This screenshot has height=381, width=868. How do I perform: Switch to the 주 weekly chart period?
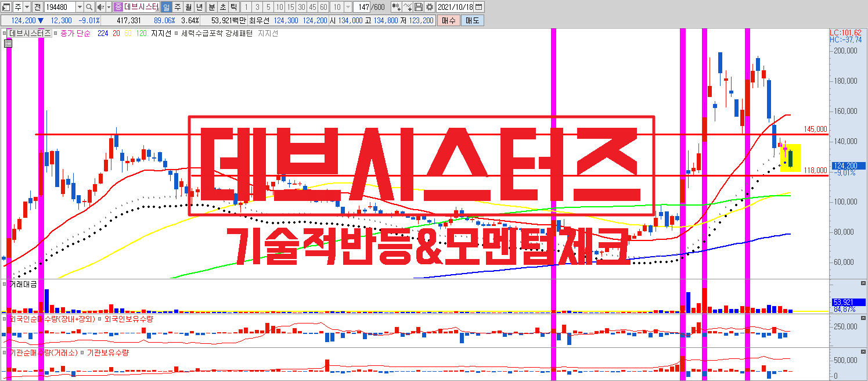click(178, 7)
